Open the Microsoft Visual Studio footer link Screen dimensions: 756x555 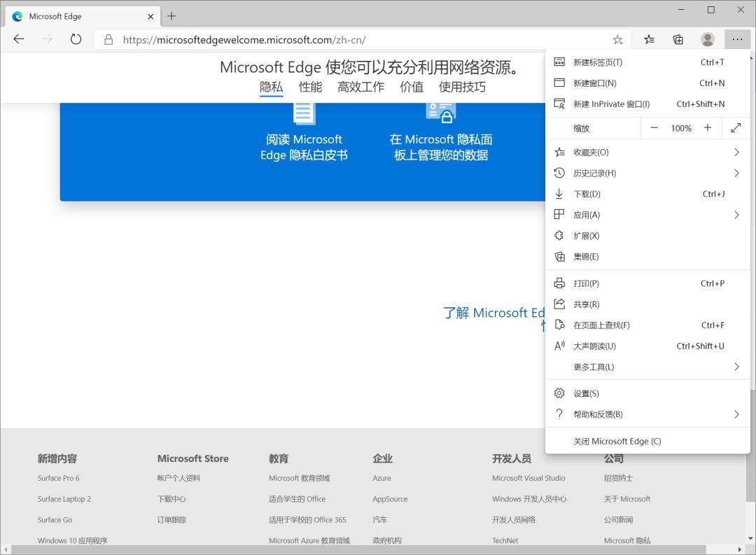[528, 478]
